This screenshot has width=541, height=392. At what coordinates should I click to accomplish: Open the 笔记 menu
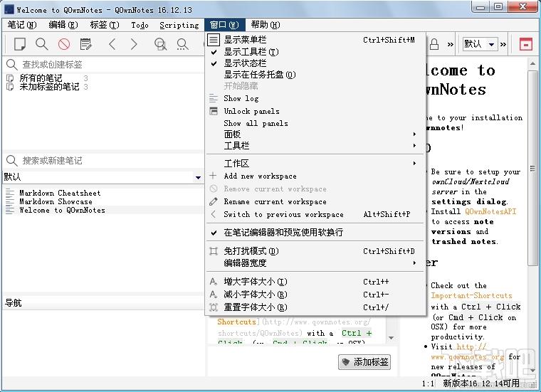point(22,25)
